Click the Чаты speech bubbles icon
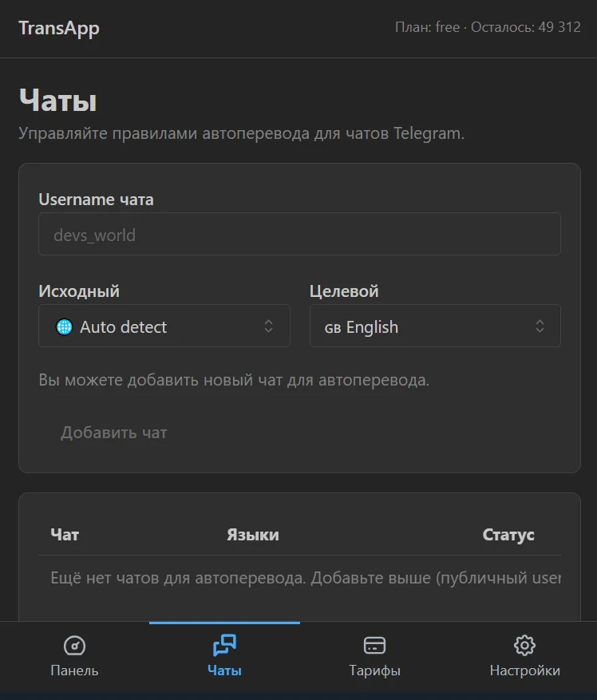This screenshot has width=597, height=700. [x=224, y=645]
